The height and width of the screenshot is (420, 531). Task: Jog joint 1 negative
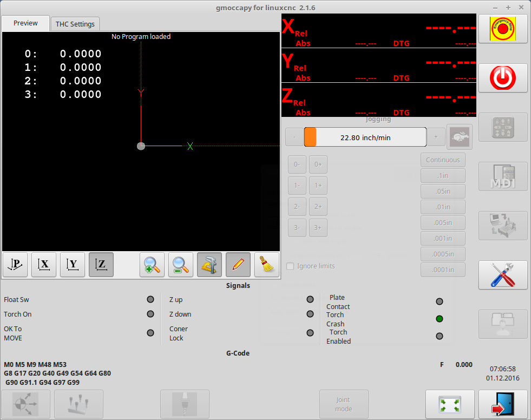297,186
